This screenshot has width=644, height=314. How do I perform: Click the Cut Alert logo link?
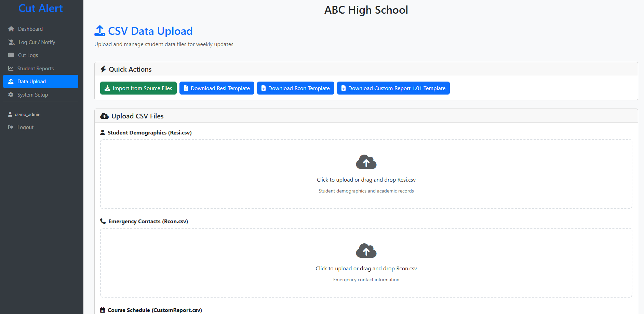pos(40,8)
